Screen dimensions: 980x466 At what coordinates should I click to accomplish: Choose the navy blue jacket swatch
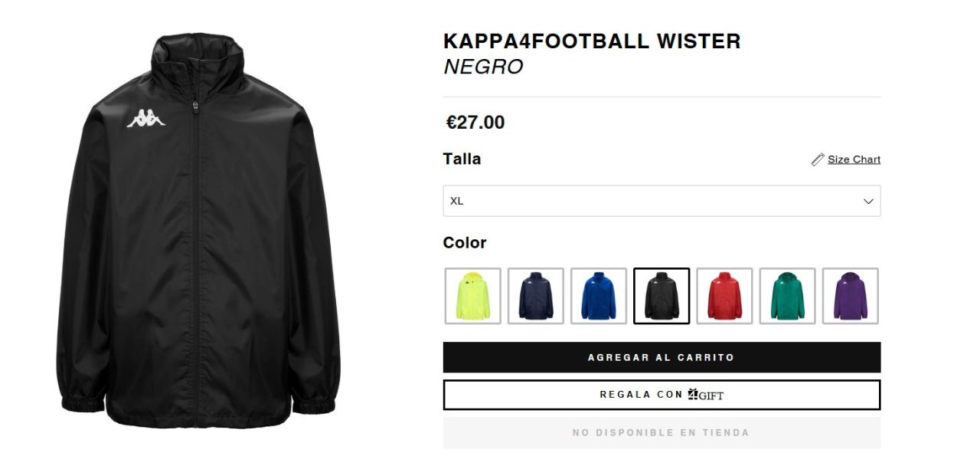point(536,296)
